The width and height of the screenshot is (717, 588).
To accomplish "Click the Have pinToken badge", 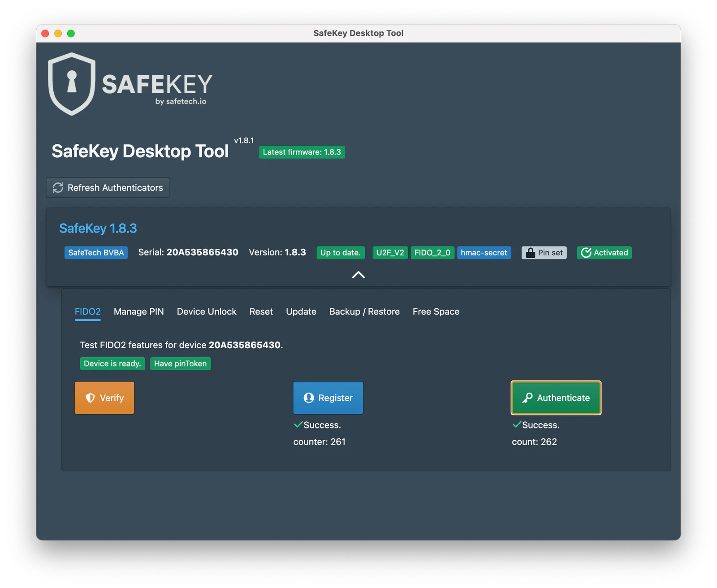I will pos(181,363).
